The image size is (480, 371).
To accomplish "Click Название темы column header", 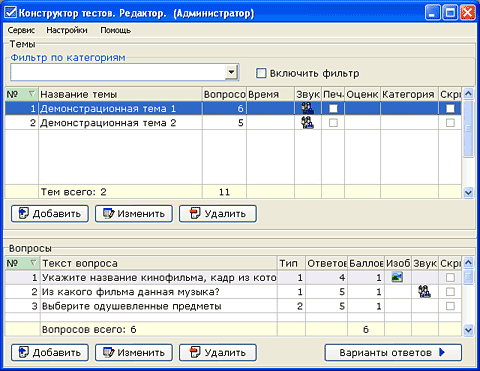I will click(x=120, y=94).
